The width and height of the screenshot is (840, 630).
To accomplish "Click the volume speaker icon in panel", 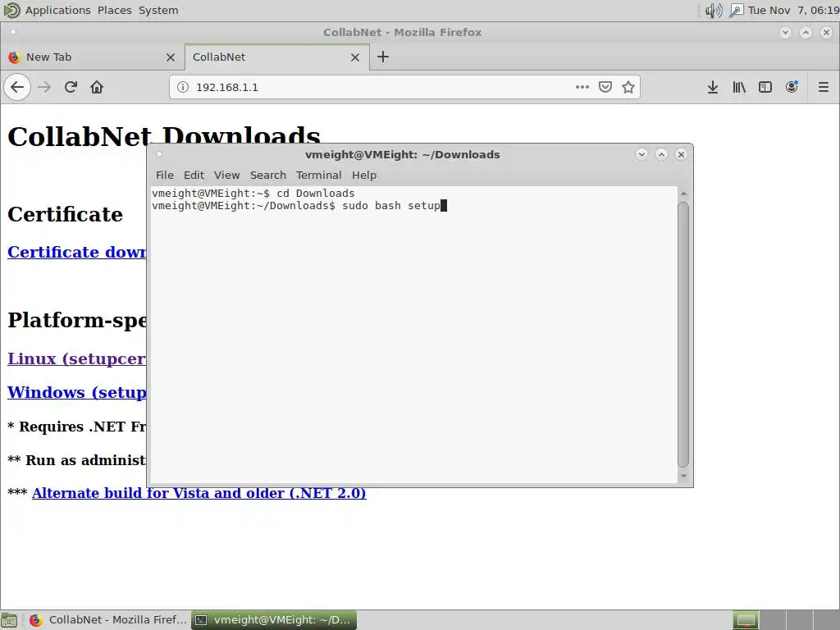I will click(714, 10).
